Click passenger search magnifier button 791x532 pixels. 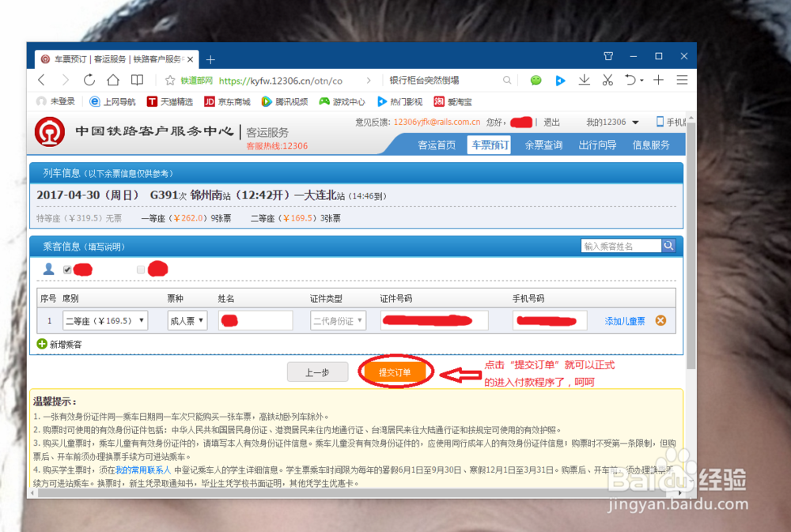point(668,246)
